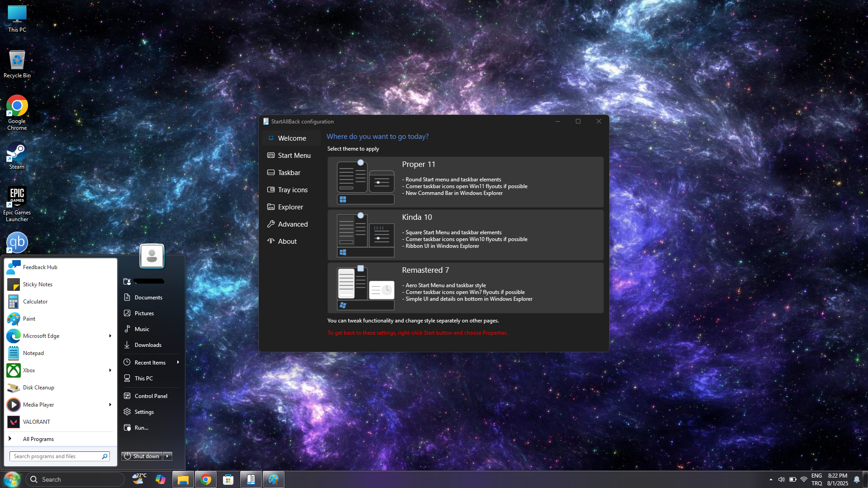868x488 pixels.
Task: Select the Recycle Bin desktop icon
Action: 17,64
